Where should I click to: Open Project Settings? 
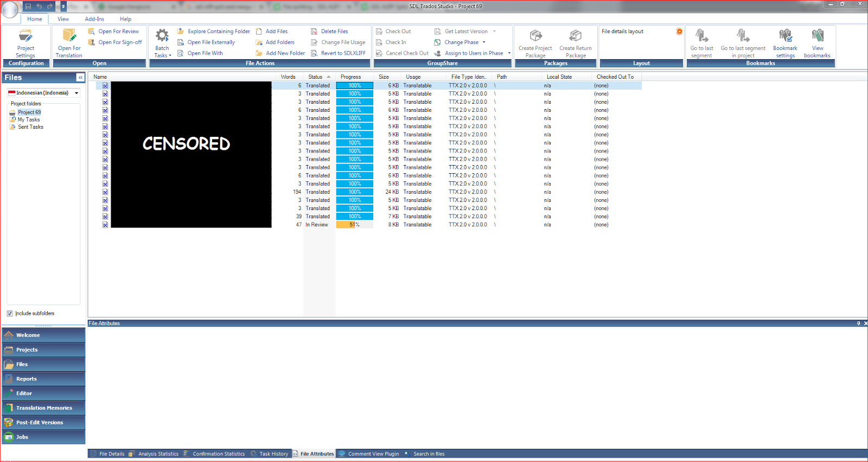tap(25, 43)
